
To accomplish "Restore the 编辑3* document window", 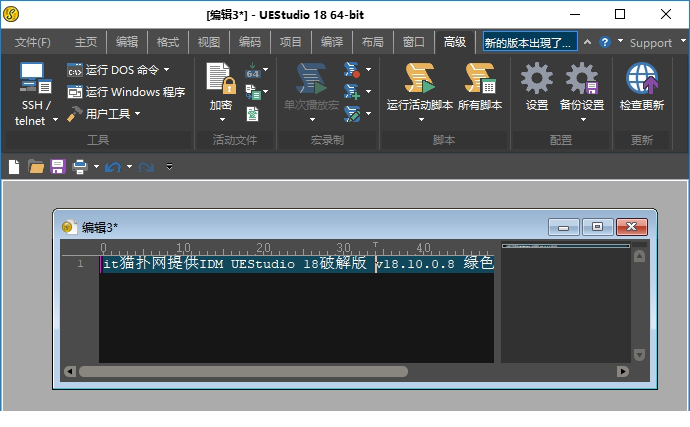I will (x=598, y=227).
